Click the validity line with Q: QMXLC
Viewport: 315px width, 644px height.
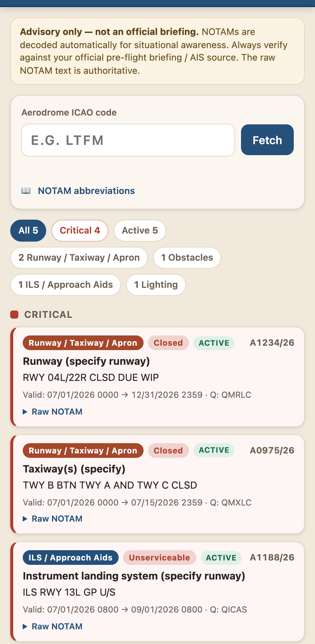[x=137, y=503]
